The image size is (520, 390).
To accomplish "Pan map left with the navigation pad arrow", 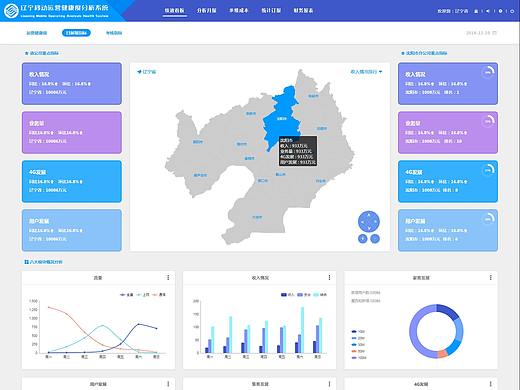I will coord(362,221).
